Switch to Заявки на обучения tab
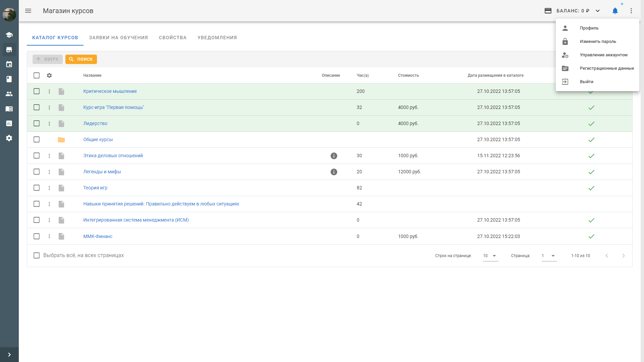This screenshot has width=644, height=362. click(x=118, y=38)
